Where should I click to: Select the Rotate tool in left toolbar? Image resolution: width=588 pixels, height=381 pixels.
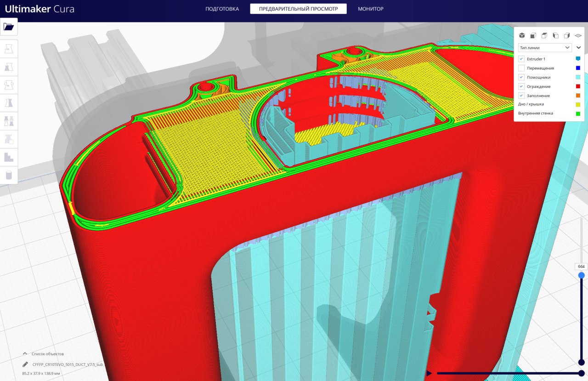point(9,85)
